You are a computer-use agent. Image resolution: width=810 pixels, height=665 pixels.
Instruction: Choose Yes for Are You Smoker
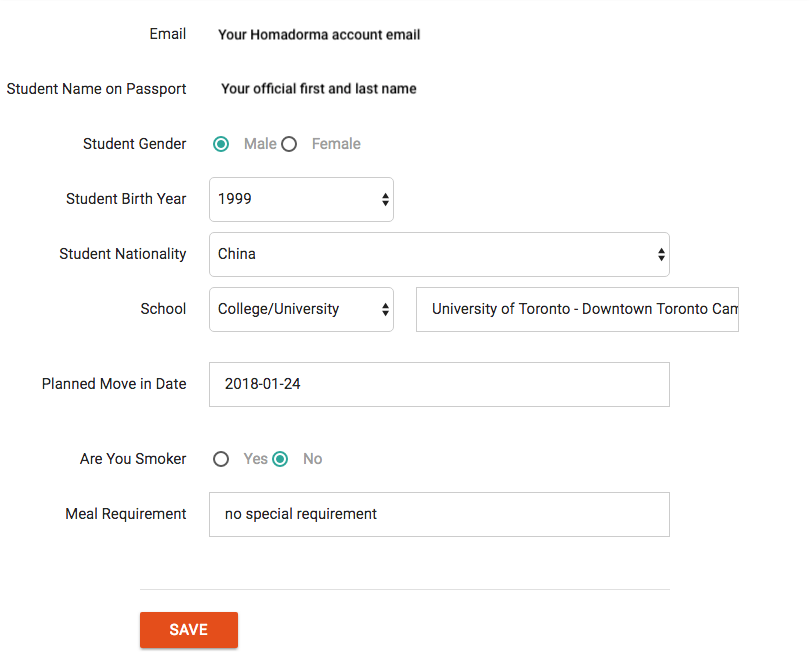(x=221, y=459)
